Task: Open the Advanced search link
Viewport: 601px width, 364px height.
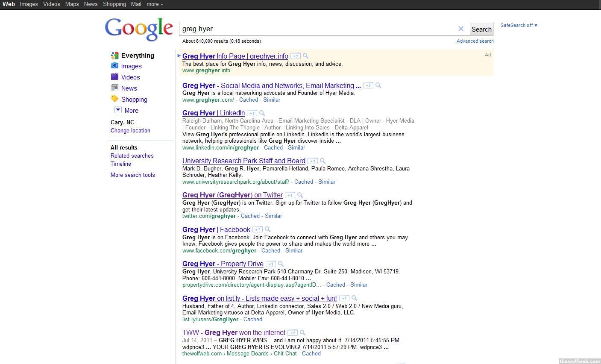Action: tap(475, 41)
